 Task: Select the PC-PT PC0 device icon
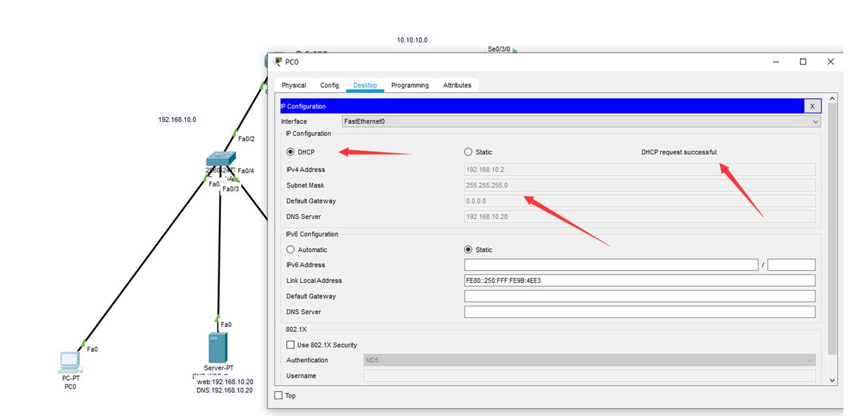coord(69,361)
